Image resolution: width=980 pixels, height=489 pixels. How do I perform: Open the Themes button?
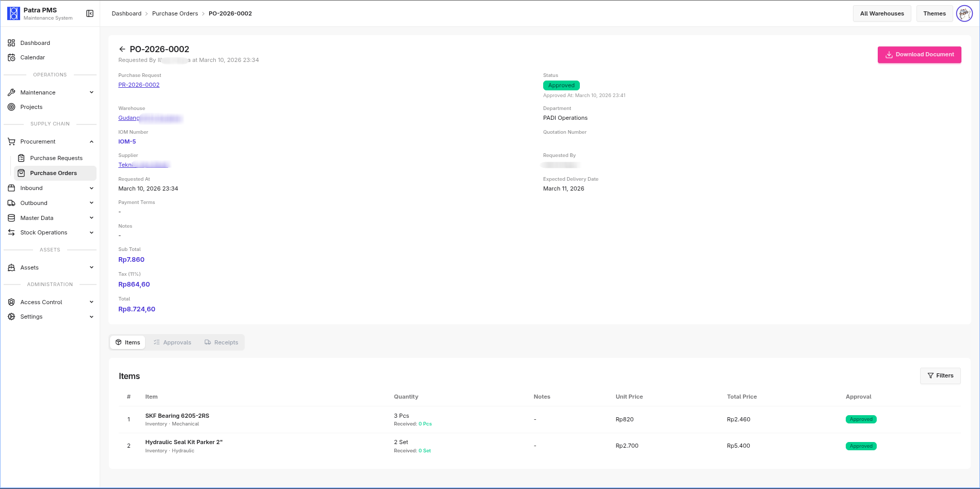pos(935,13)
